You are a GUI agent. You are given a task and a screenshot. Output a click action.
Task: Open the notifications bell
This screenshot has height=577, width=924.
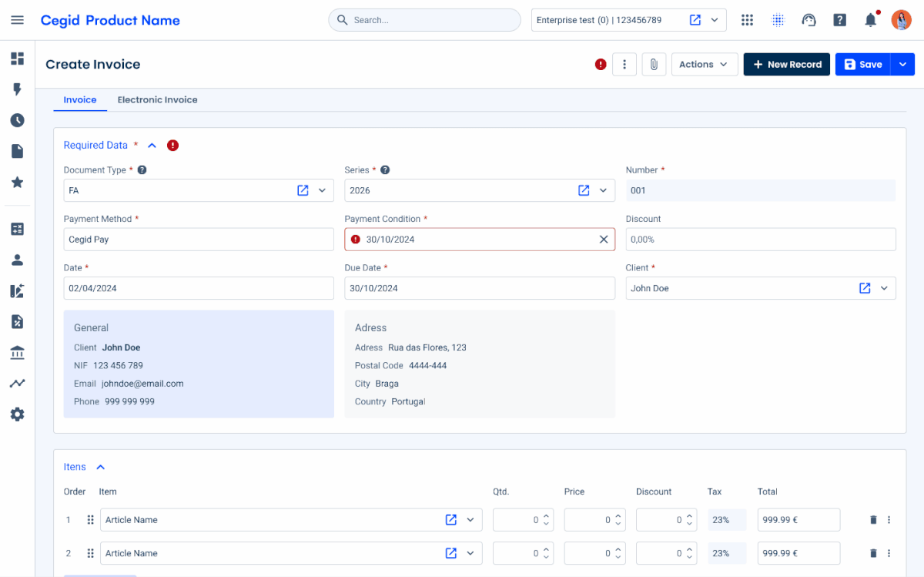point(870,19)
